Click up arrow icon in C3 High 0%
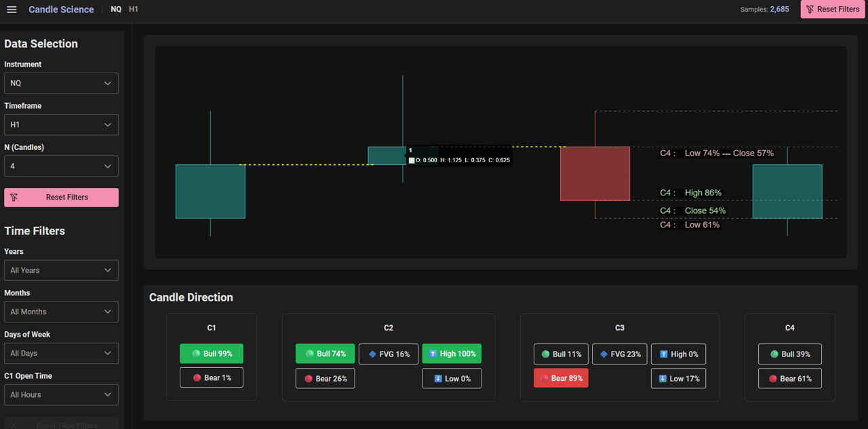Viewport: 868px width, 429px height. tap(664, 354)
